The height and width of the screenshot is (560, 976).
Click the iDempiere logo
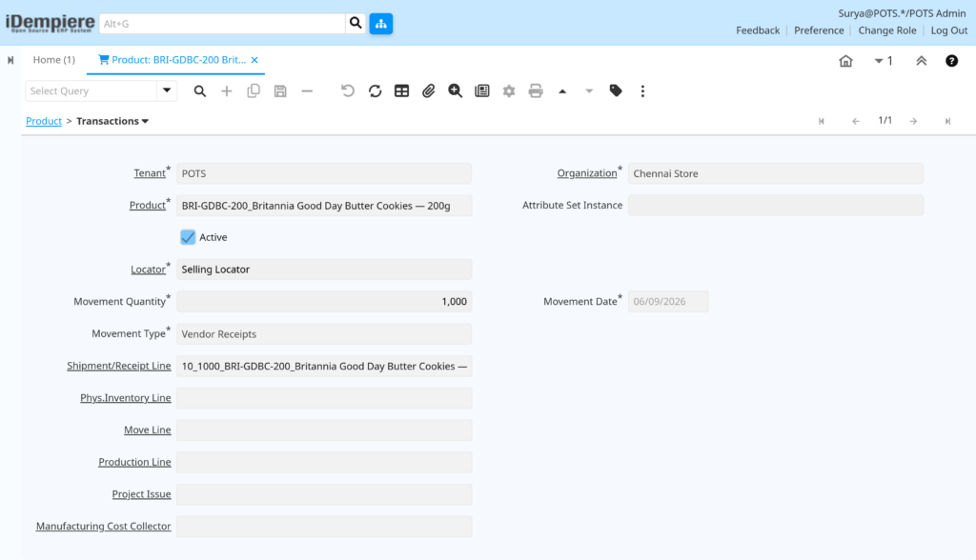click(x=50, y=24)
